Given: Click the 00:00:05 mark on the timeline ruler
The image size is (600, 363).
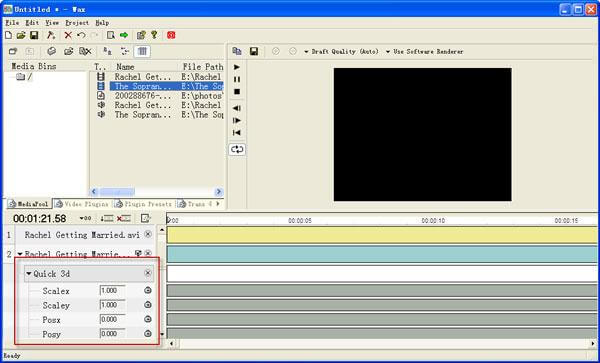Looking at the screenshot, I should point(300,221).
